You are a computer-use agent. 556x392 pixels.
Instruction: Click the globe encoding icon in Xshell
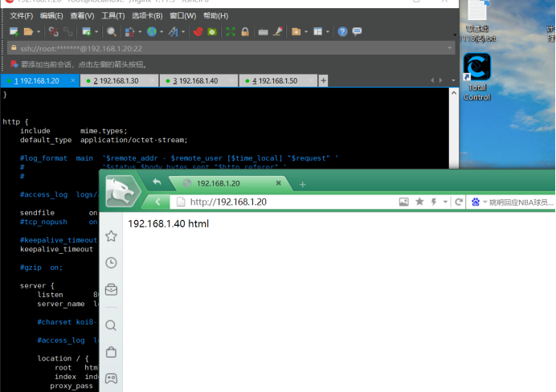pos(152,32)
